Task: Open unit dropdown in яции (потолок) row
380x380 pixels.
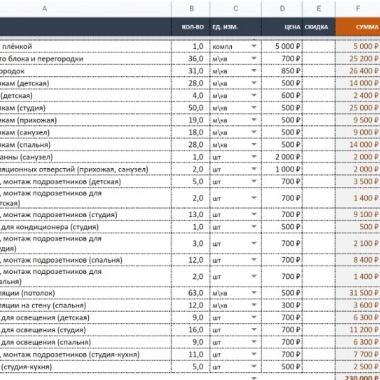Action: pyautogui.click(x=254, y=293)
